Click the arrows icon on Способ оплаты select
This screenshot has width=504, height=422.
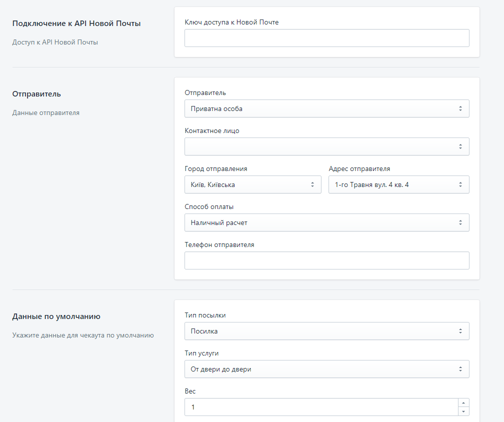tap(460, 222)
